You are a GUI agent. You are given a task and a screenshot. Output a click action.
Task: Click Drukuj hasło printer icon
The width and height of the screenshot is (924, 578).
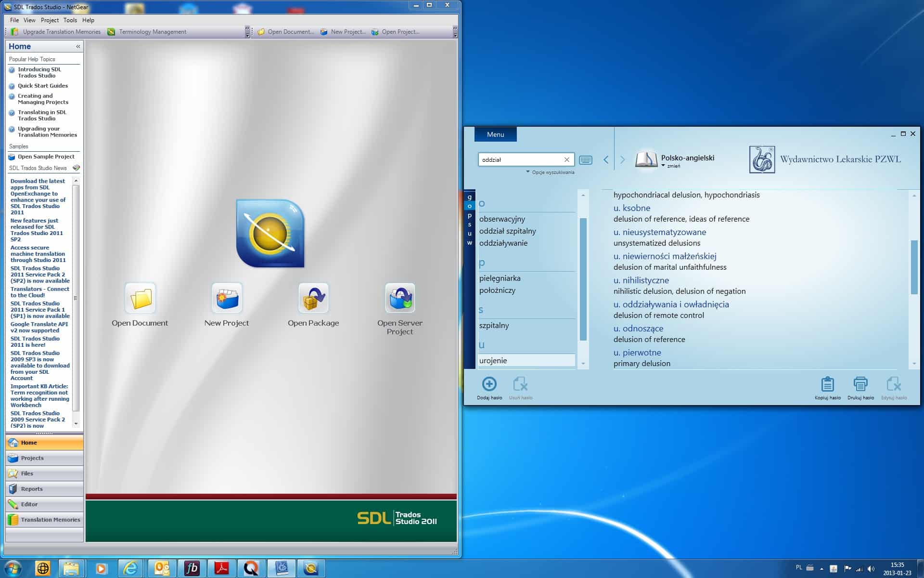coord(860,384)
